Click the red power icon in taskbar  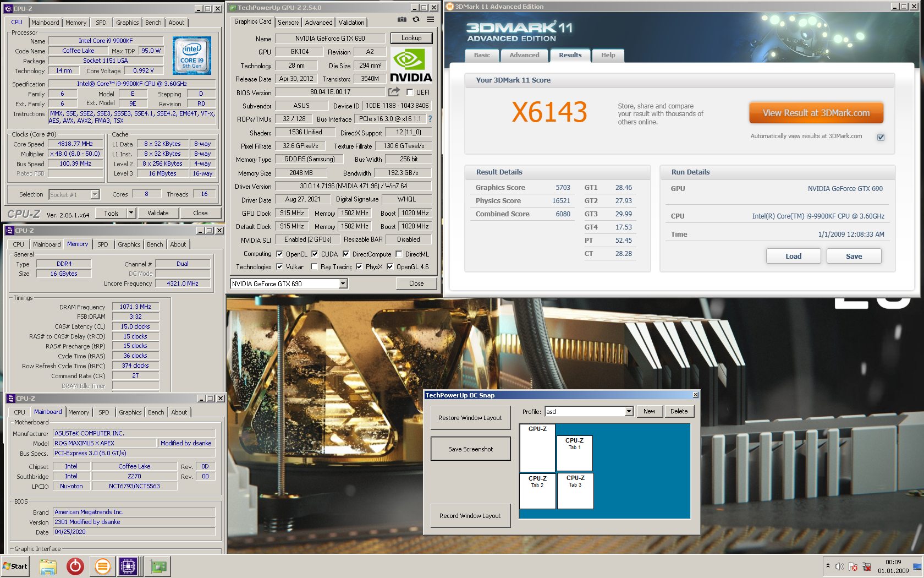click(x=75, y=566)
